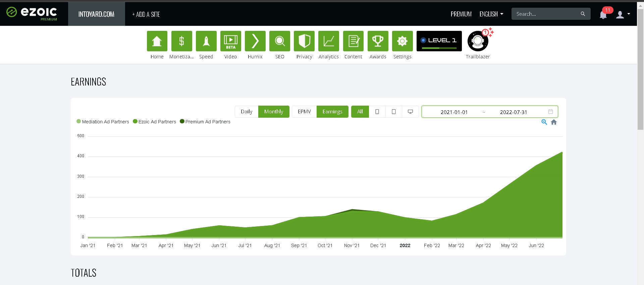Click the search magnifier icon

583,14
